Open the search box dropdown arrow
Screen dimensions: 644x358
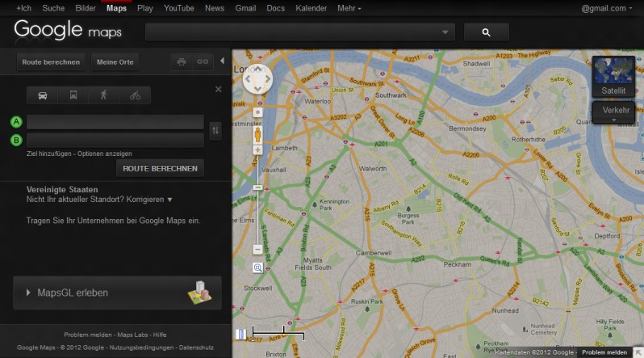[x=445, y=32]
